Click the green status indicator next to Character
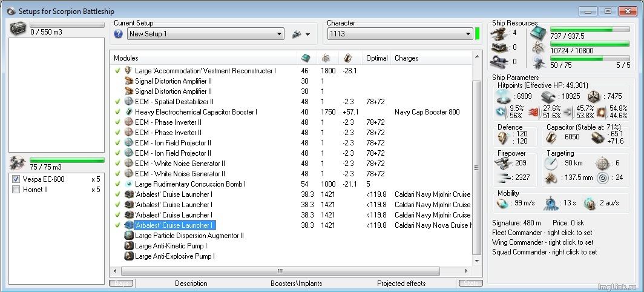Screen dimensions: 644x292 [x=477, y=34]
